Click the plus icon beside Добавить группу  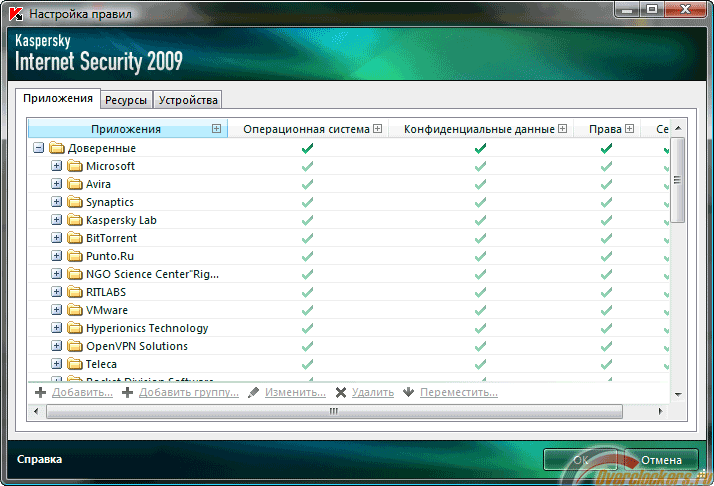[x=128, y=392]
